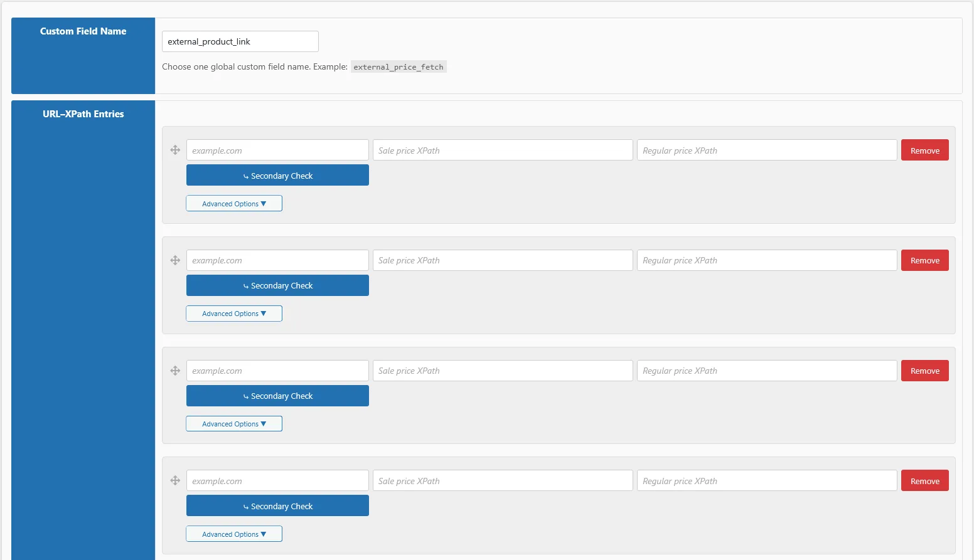Focus the Regular price XPath field, fourth entry

767,480
